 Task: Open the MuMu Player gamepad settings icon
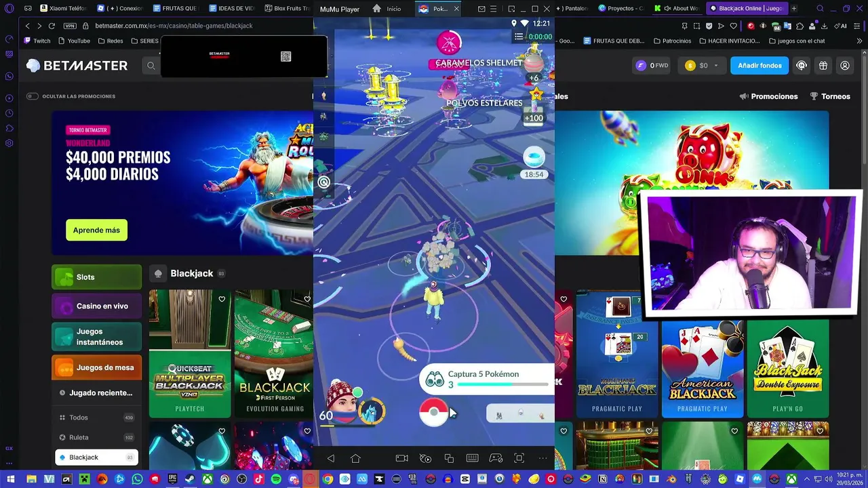(496, 459)
